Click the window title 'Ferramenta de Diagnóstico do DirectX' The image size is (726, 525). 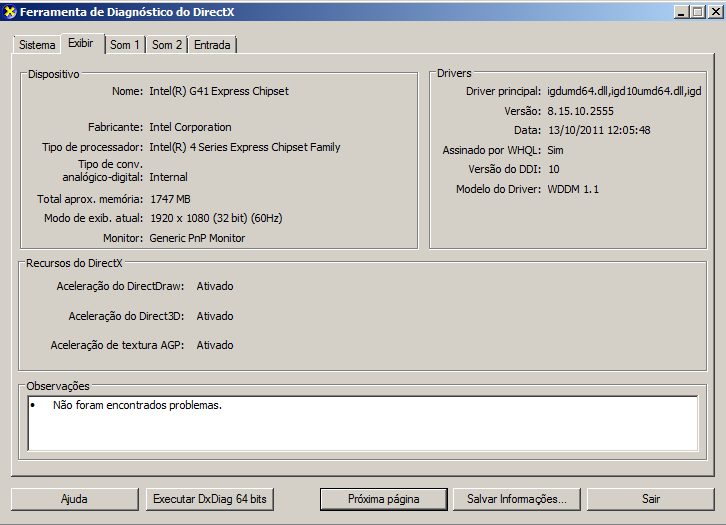point(127,12)
